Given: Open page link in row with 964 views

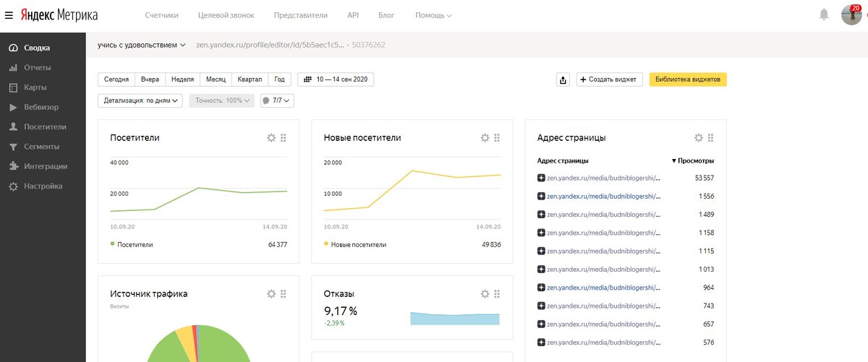Looking at the screenshot, I should coord(603,288).
